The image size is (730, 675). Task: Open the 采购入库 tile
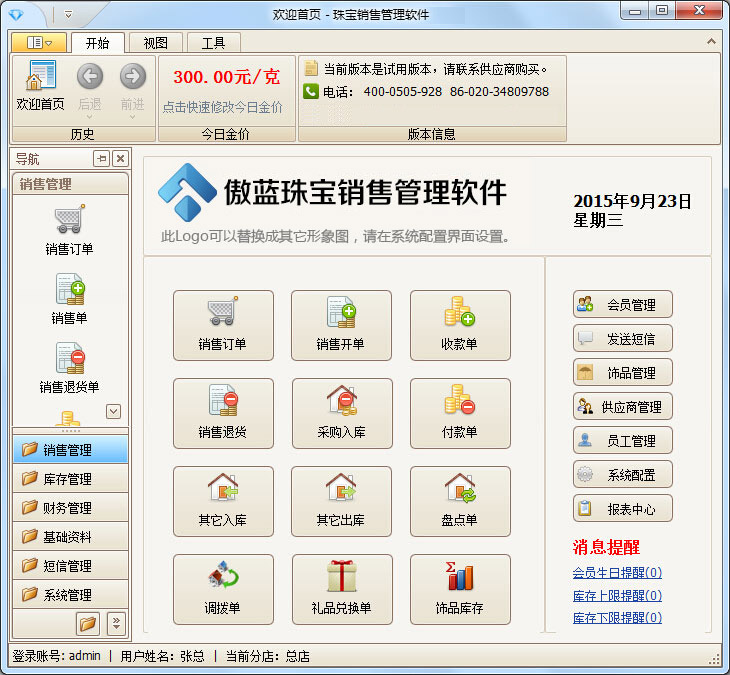coord(341,413)
